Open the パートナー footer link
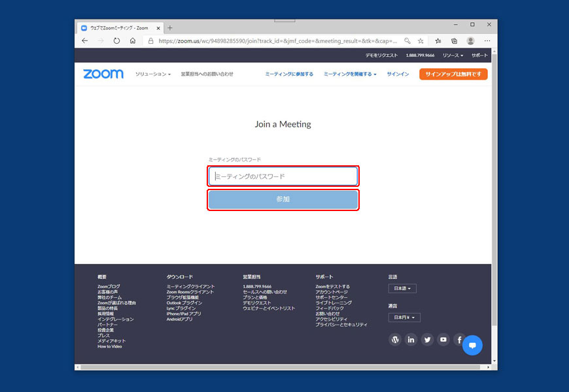 pos(107,325)
